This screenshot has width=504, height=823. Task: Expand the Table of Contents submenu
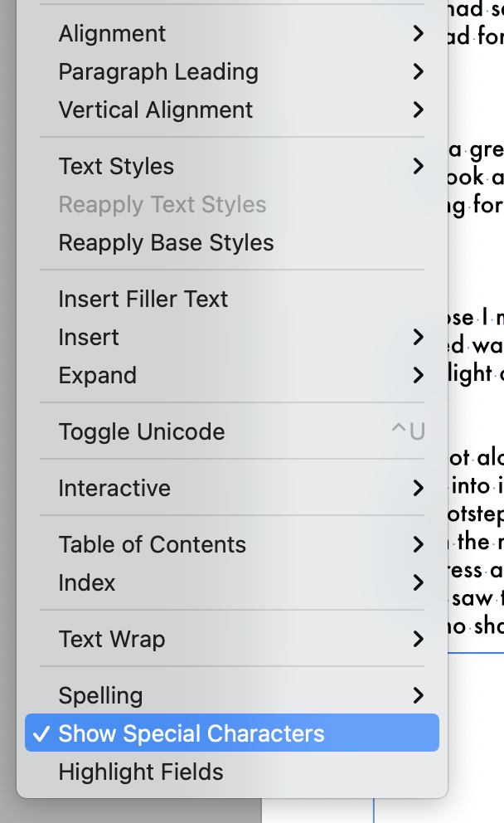coord(152,545)
